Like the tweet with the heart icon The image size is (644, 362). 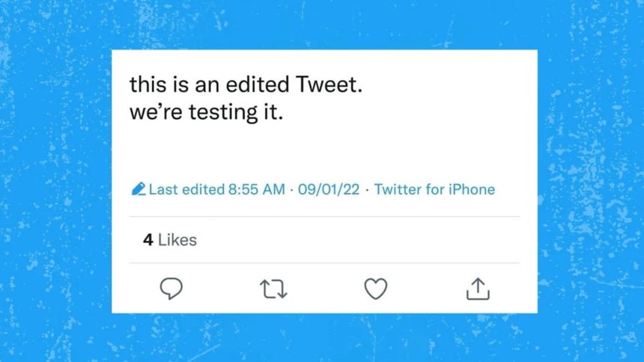coord(375,288)
